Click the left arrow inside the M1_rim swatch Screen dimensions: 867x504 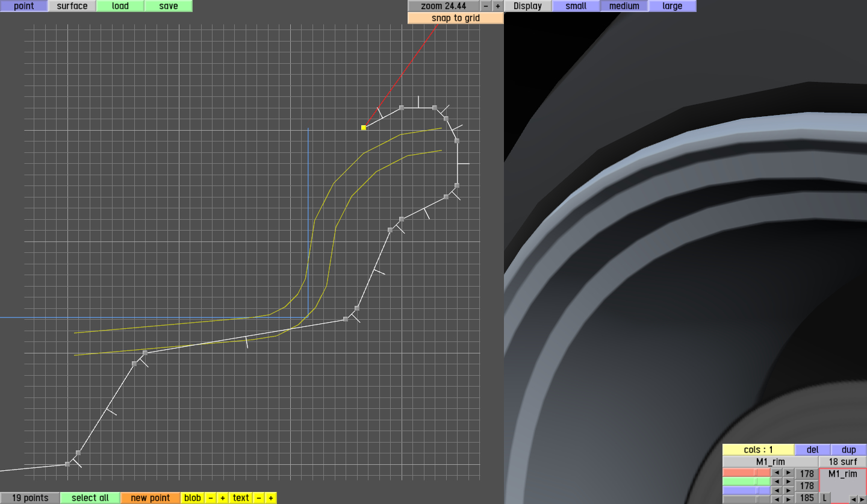[x=853, y=499]
